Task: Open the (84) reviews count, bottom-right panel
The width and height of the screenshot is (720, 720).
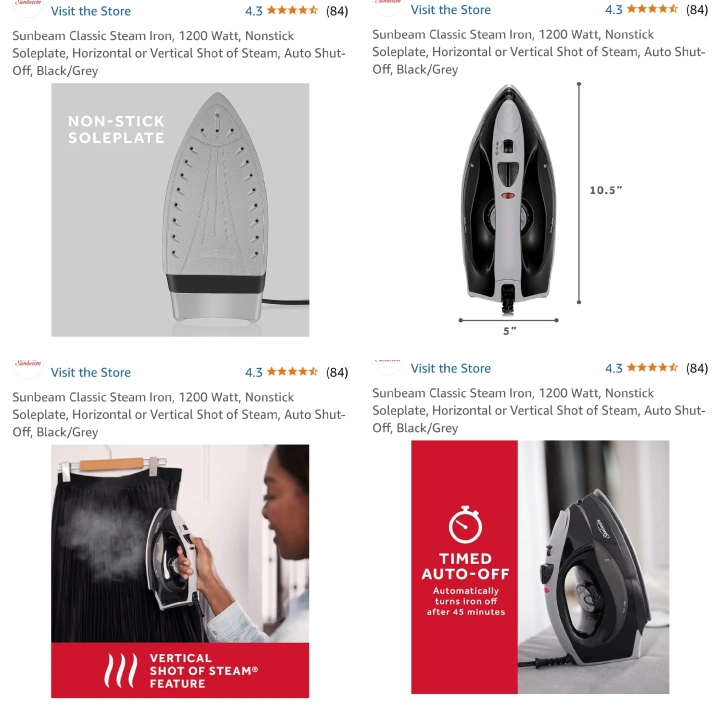Action: (697, 368)
